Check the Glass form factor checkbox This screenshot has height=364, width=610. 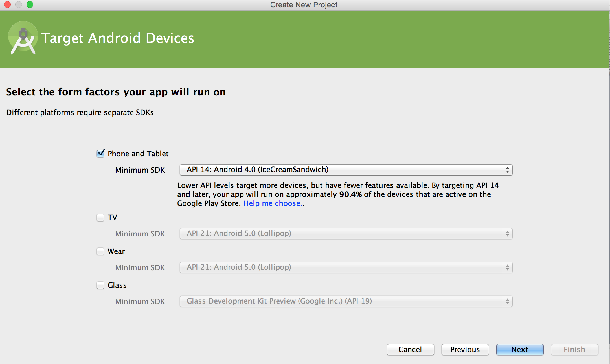(x=100, y=285)
